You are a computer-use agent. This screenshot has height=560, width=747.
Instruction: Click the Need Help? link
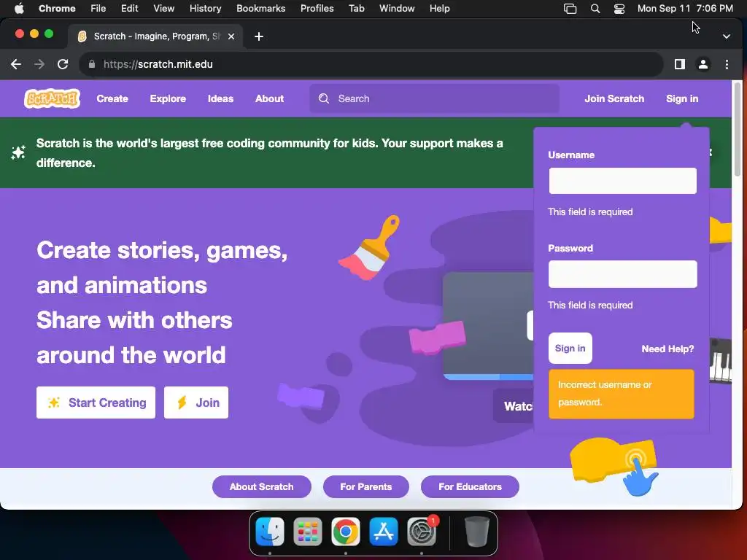coord(668,349)
